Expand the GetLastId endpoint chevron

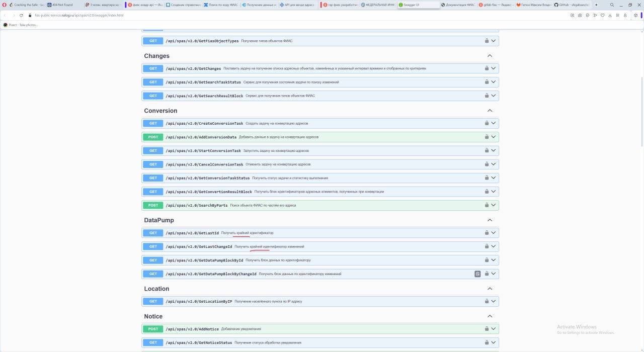494,233
